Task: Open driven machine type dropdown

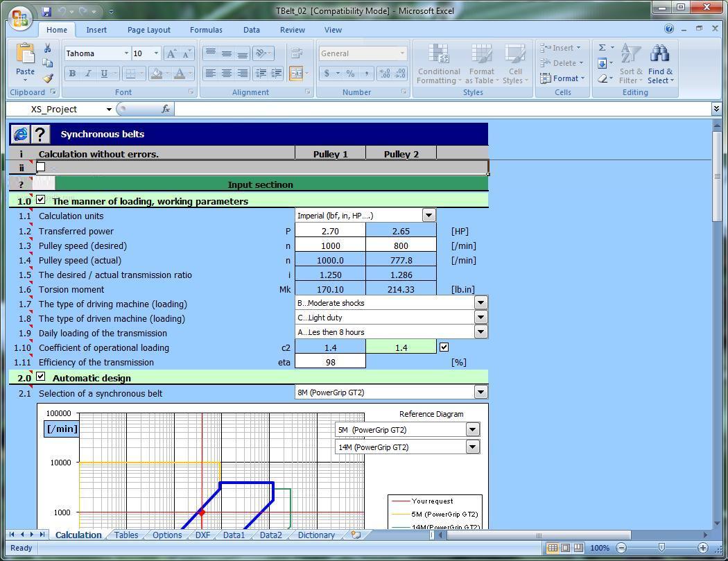Action: coord(481,317)
